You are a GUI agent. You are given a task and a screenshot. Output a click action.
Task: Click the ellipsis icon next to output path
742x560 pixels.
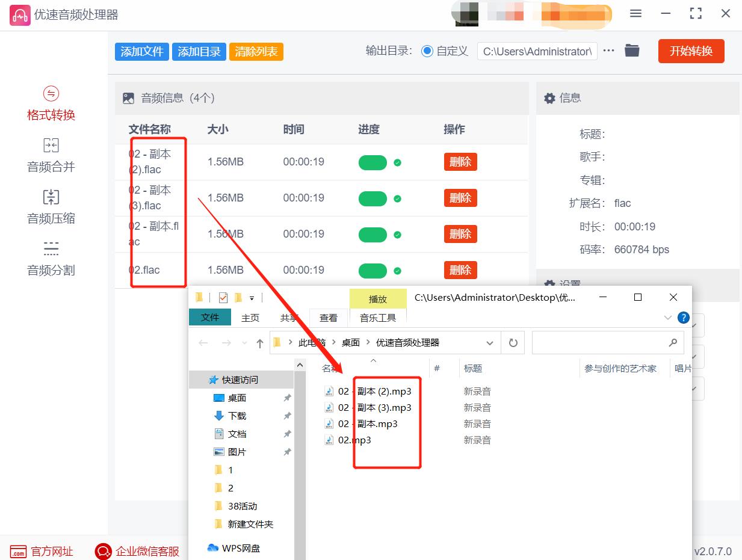tap(608, 51)
